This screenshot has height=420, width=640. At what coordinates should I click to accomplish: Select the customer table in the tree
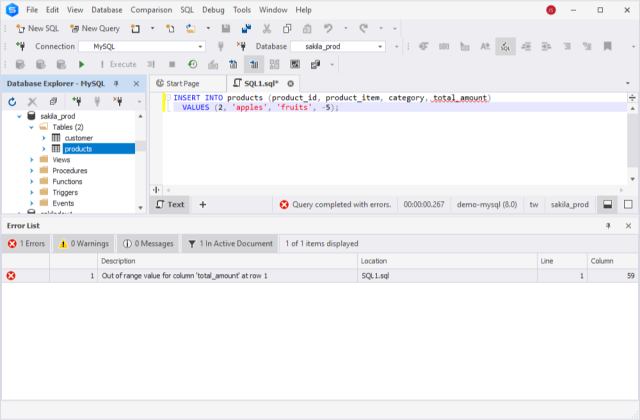tap(78, 138)
